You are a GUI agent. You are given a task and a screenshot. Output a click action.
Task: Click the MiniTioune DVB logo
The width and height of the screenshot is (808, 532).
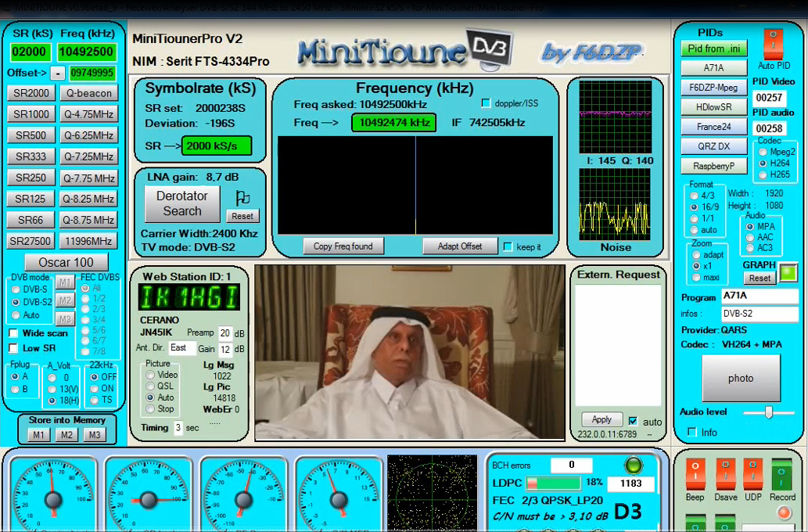405,51
